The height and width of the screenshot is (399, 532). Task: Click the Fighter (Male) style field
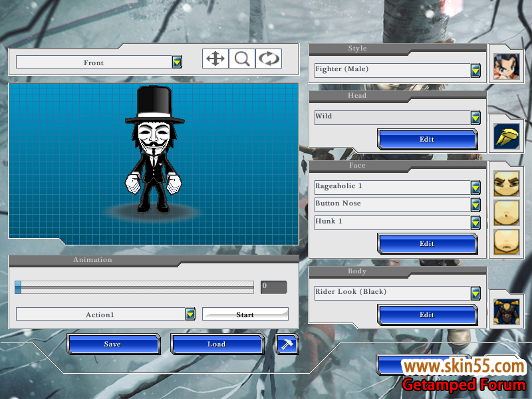tap(393, 70)
